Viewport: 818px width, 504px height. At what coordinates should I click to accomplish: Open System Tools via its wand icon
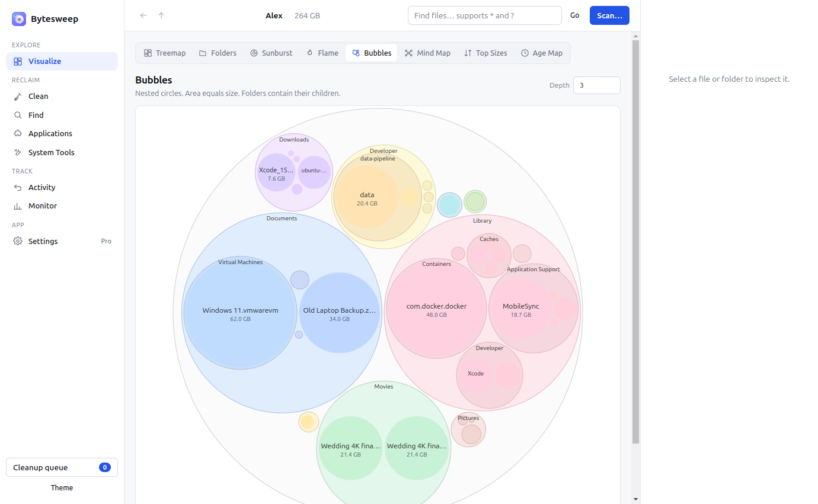point(18,152)
